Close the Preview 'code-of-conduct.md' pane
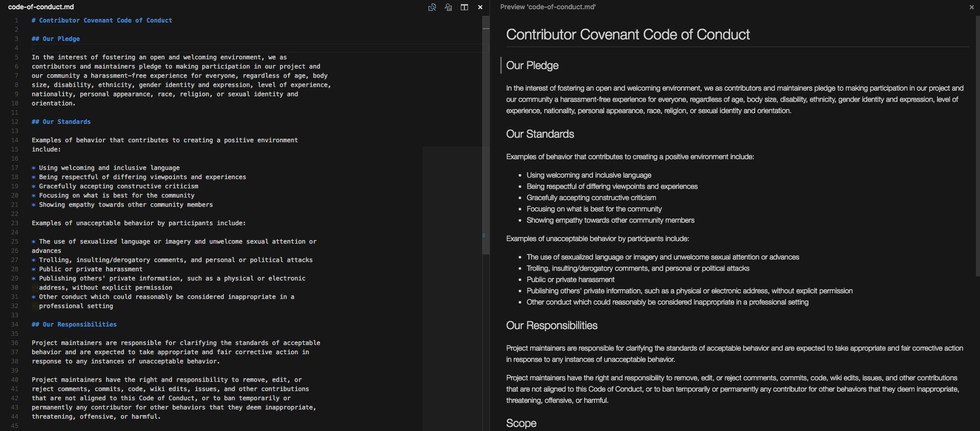This screenshot has height=431, width=980. (x=971, y=7)
